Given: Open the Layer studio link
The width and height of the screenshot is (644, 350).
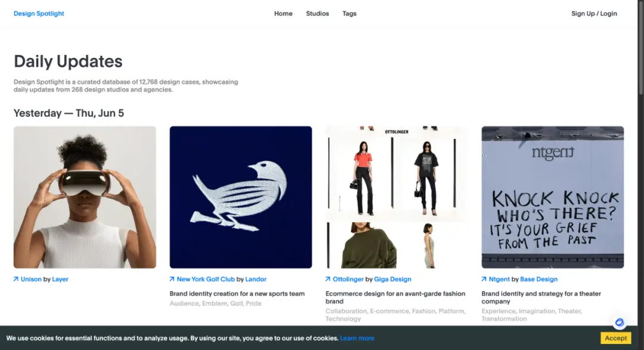Looking at the screenshot, I should (60, 279).
